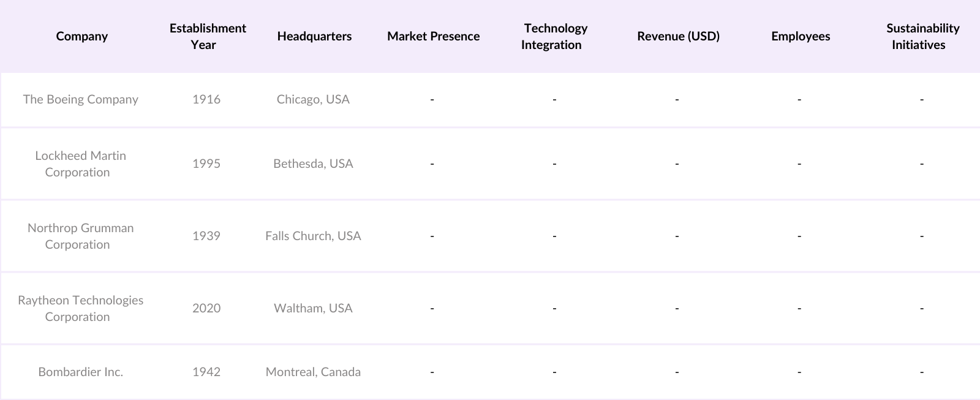Select the Employees column header

coord(801,36)
